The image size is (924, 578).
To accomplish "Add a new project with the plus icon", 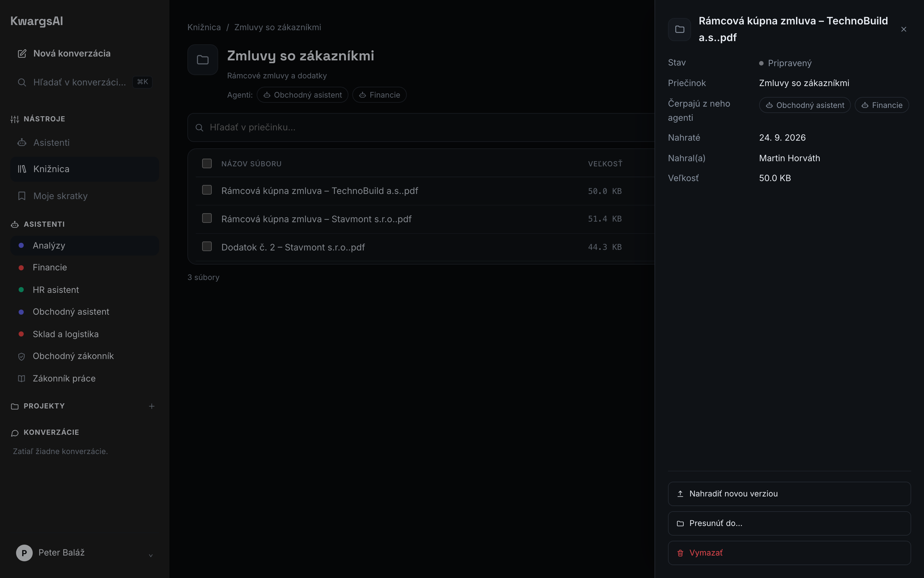I will tap(151, 406).
